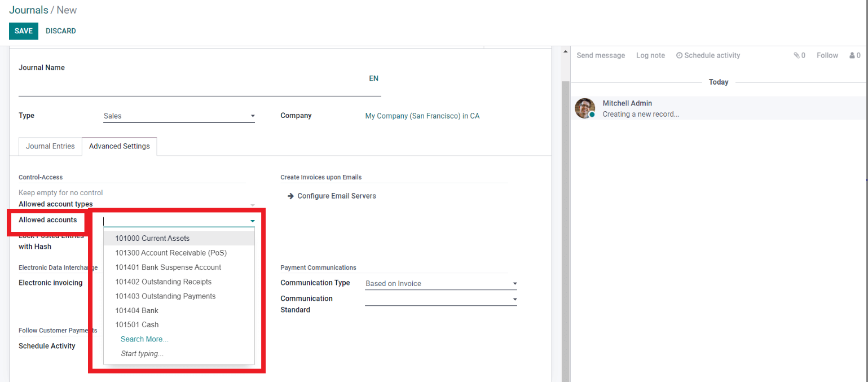Click scroll-up arrow of form scrollbar
The image size is (868, 382).
pyautogui.click(x=566, y=52)
